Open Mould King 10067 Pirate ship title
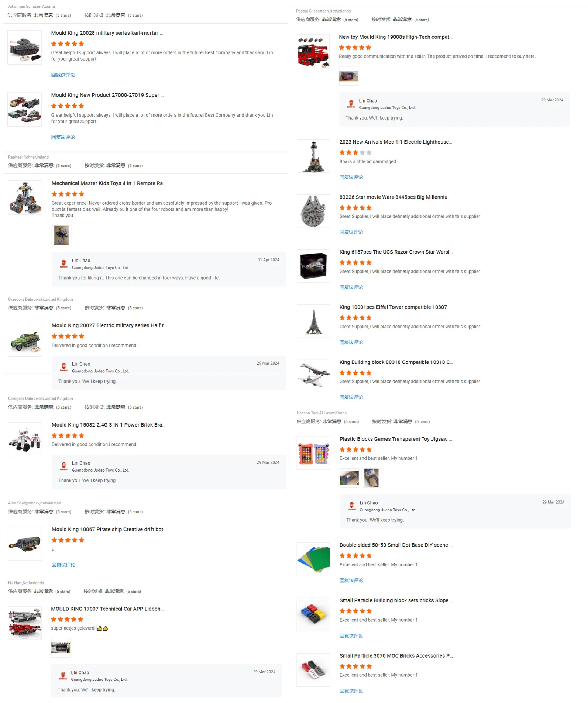 click(x=109, y=529)
